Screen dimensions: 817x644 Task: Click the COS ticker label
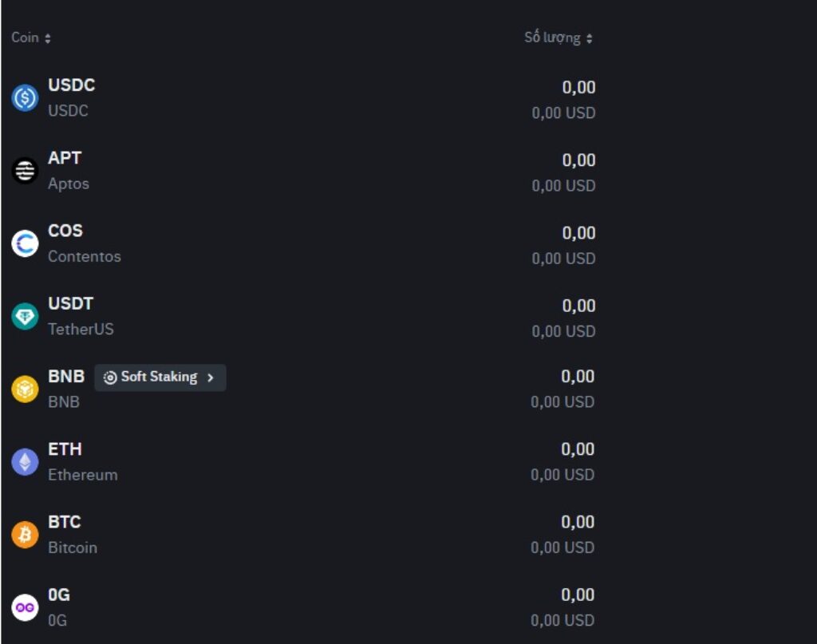coord(65,231)
